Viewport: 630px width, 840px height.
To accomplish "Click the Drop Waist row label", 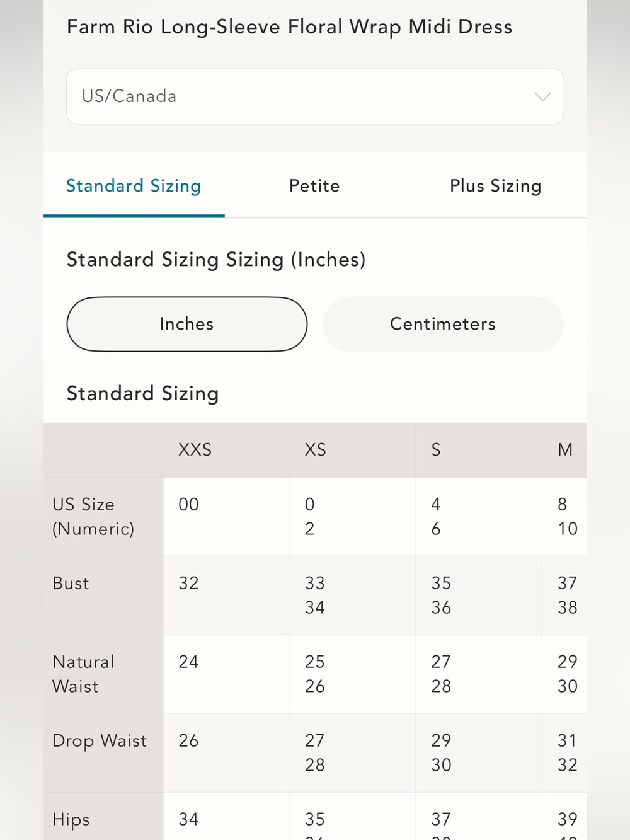I will pos(100,741).
